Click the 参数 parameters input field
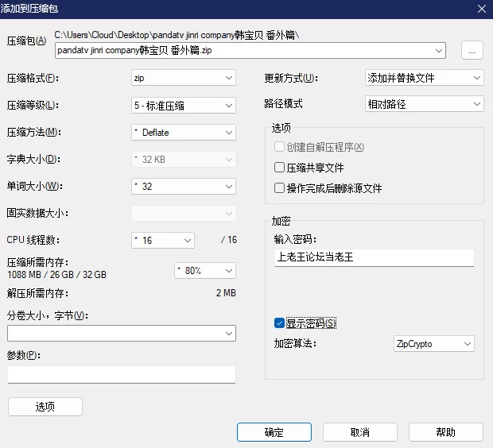 [x=122, y=374]
